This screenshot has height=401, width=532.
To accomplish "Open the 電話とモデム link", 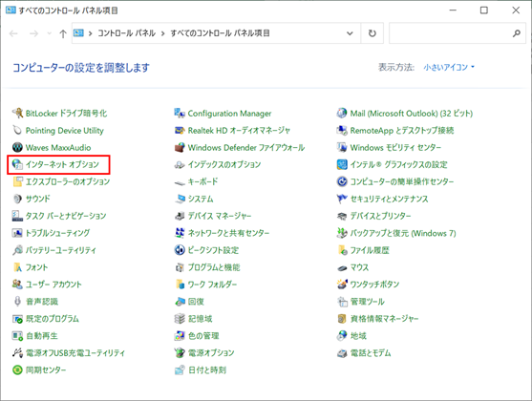I will coord(371,353).
